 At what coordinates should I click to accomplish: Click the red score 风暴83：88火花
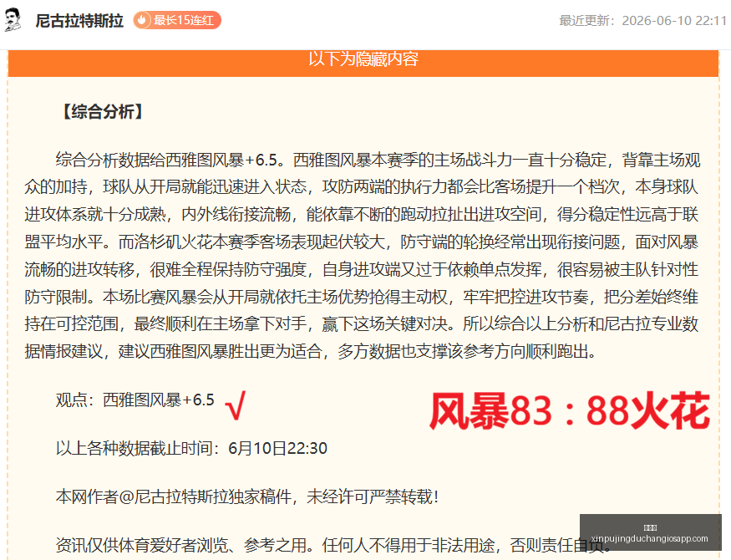tap(570, 410)
